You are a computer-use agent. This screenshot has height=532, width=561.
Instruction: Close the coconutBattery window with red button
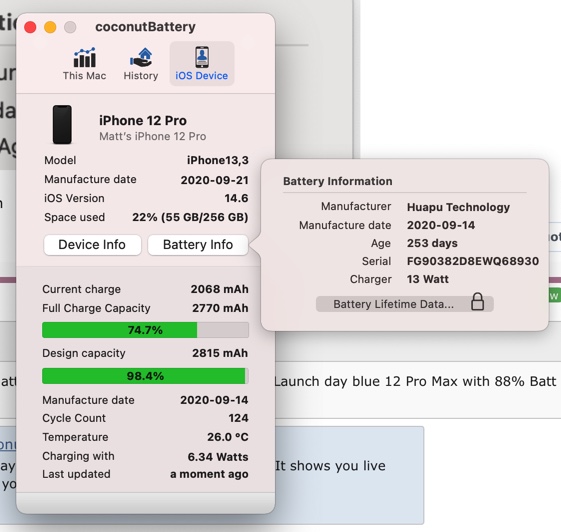30,27
